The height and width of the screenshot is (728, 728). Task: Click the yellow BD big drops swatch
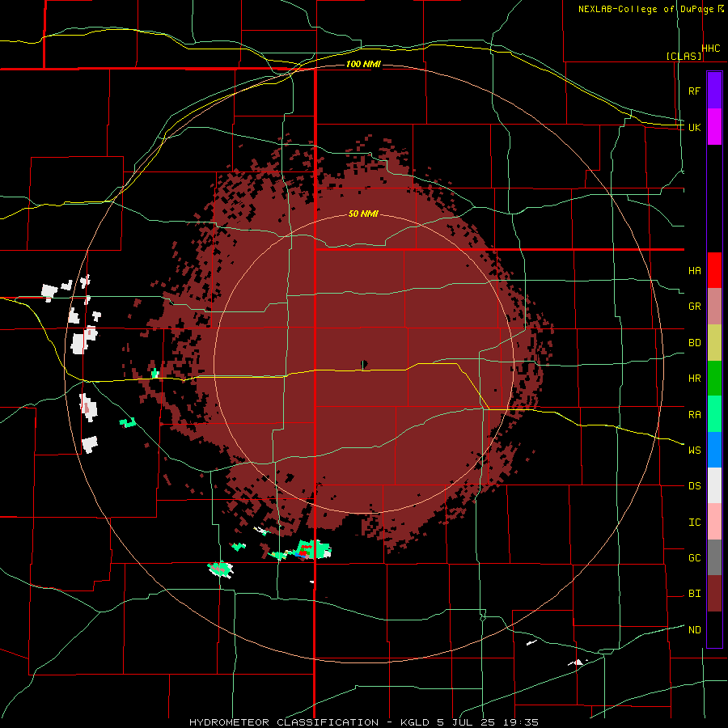714,342
